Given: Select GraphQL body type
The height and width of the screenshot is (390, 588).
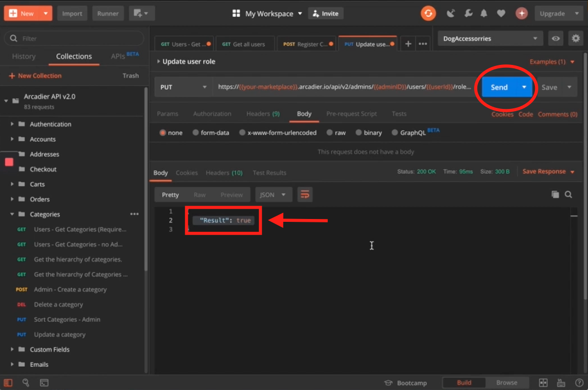Looking at the screenshot, I should (x=394, y=133).
